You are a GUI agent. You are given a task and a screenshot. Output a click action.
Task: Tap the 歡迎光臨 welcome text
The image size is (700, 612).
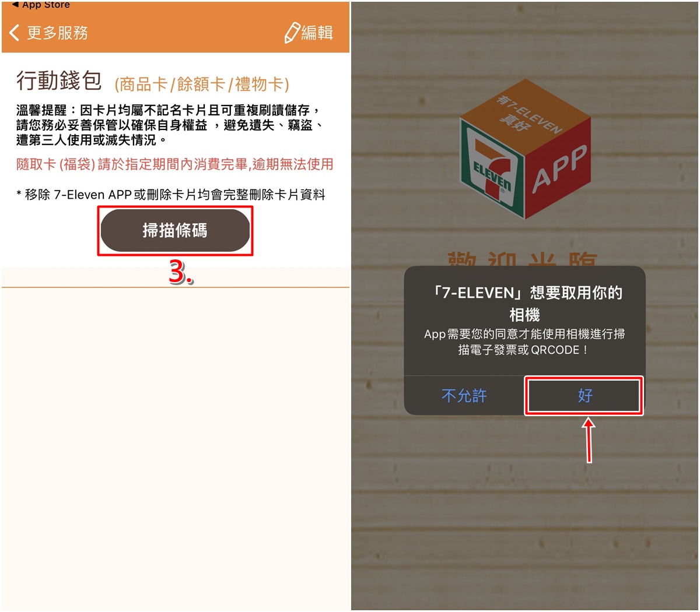pyautogui.click(x=523, y=259)
